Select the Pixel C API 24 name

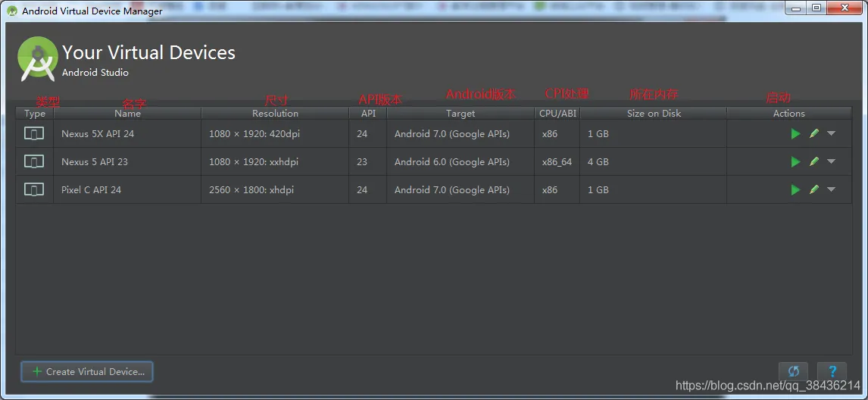(92, 189)
